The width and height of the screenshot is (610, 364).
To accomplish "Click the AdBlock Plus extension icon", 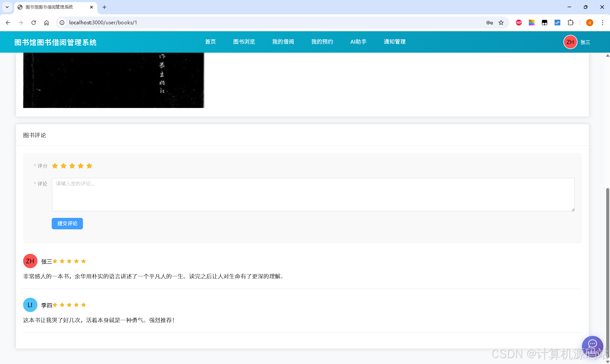I will pyautogui.click(x=518, y=23).
